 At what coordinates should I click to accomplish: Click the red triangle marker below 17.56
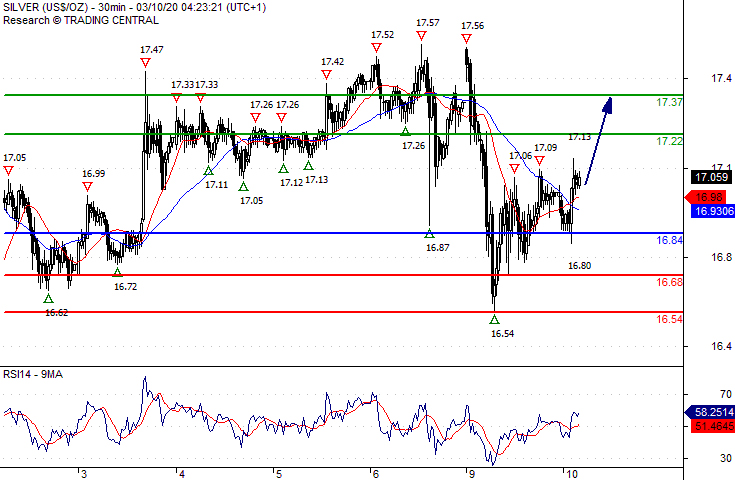(x=466, y=39)
